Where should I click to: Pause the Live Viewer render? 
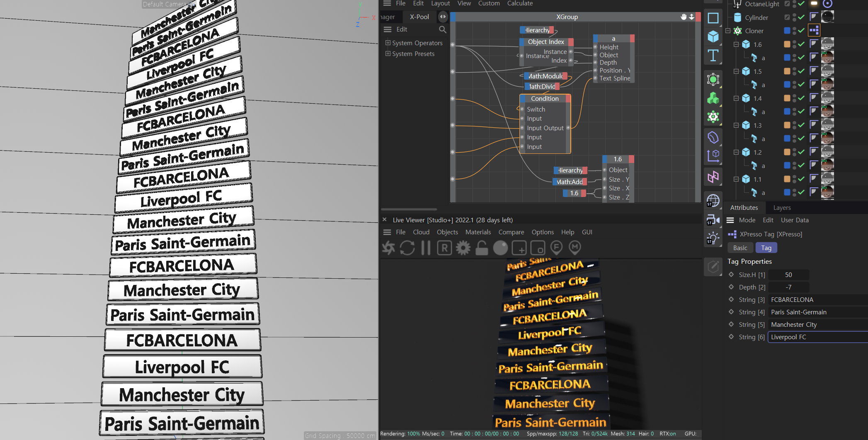426,248
